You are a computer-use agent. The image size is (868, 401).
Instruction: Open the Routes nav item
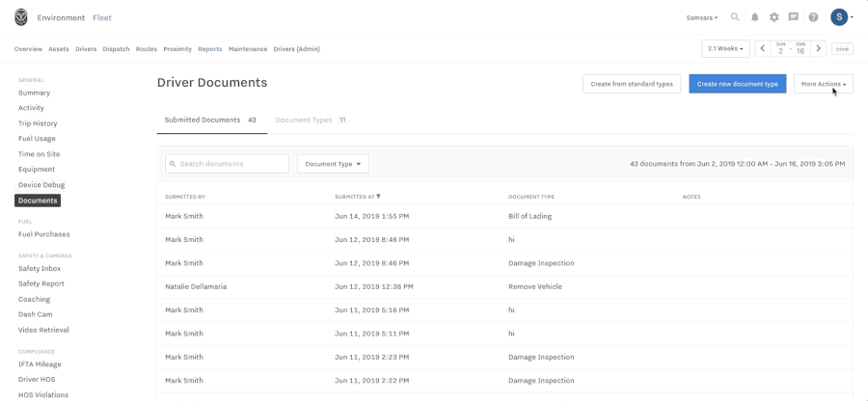click(147, 48)
